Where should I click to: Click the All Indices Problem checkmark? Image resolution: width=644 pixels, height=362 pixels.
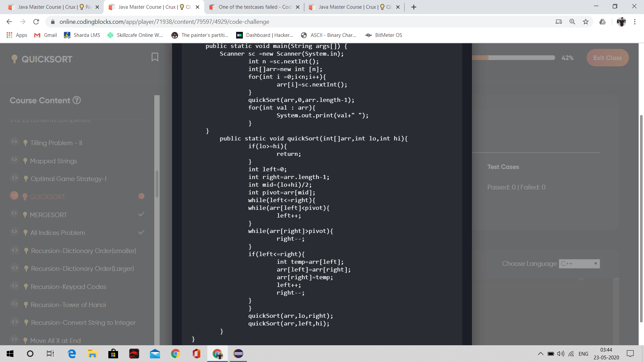(142, 232)
